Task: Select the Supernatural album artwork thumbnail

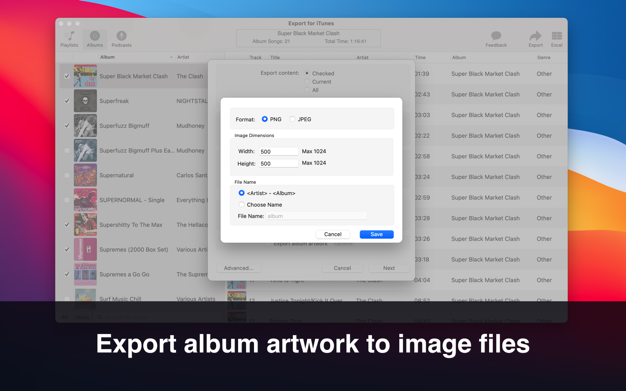Action: [x=85, y=175]
